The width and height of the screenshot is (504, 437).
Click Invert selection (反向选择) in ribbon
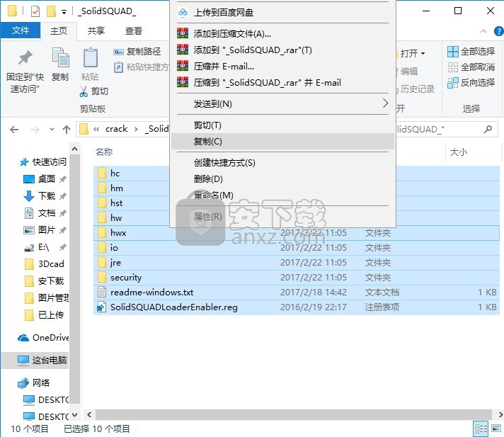[471, 83]
